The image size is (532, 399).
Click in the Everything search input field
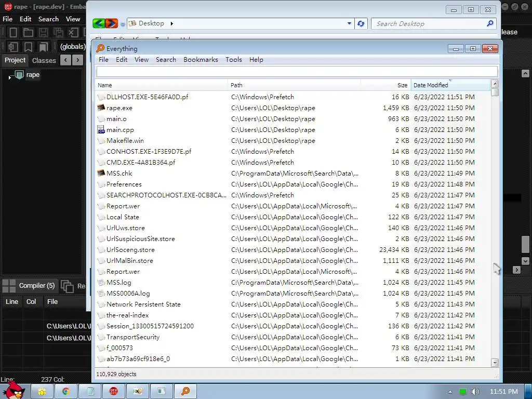(x=297, y=72)
